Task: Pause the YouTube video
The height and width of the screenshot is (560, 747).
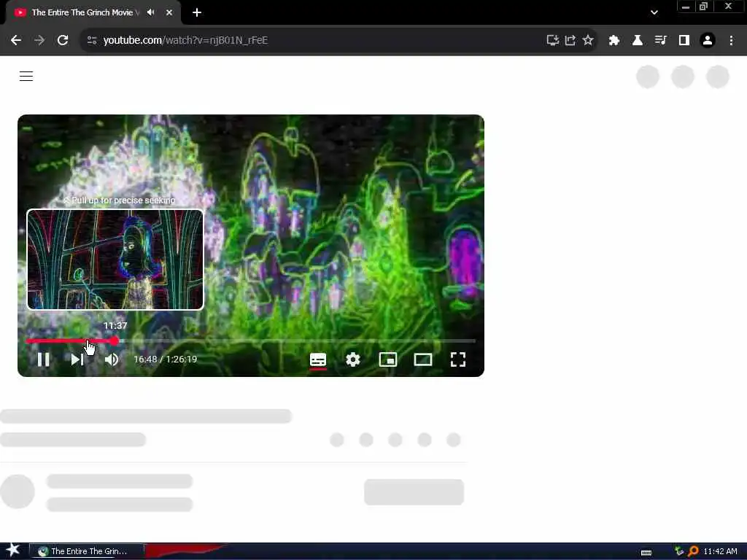Action: 43,359
